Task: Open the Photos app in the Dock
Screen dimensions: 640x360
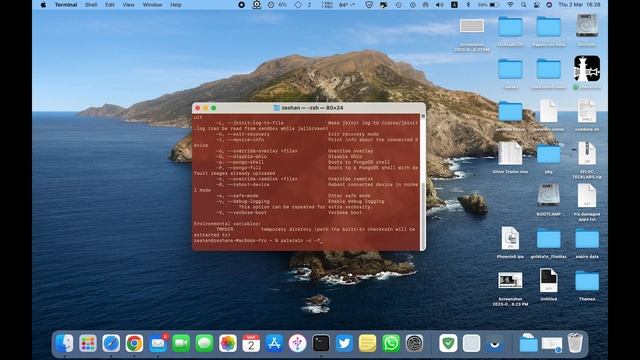Action: [x=228, y=343]
